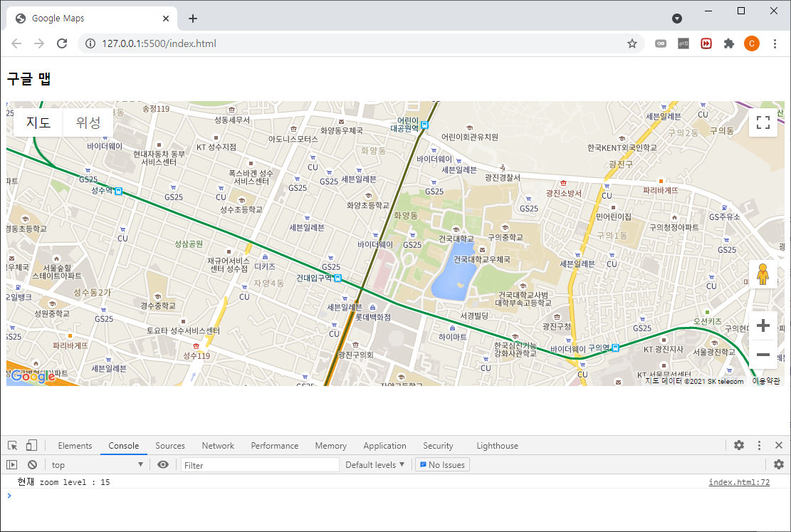Click the console prompt input line
The width and height of the screenshot is (791, 532).
click(396, 496)
